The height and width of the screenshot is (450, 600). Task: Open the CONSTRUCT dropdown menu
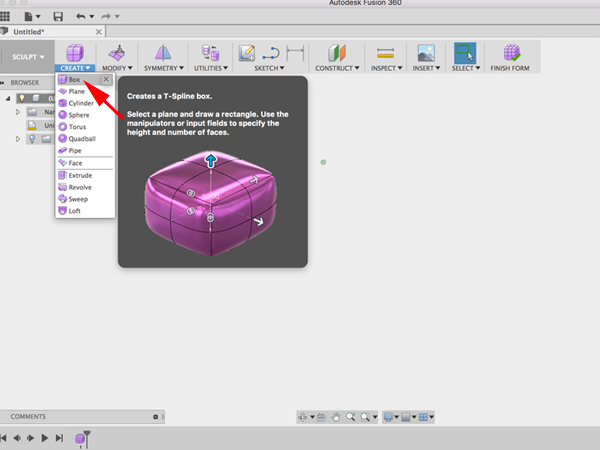337,68
